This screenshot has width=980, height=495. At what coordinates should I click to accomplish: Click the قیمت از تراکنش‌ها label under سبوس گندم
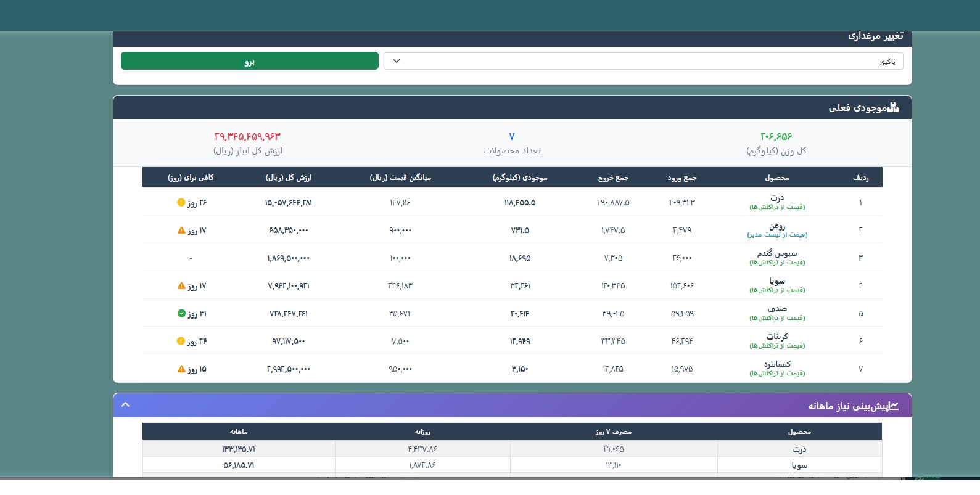click(x=777, y=263)
